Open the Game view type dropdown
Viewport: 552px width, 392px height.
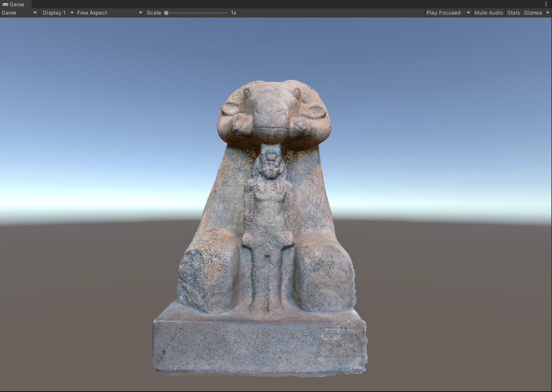click(x=19, y=13)
